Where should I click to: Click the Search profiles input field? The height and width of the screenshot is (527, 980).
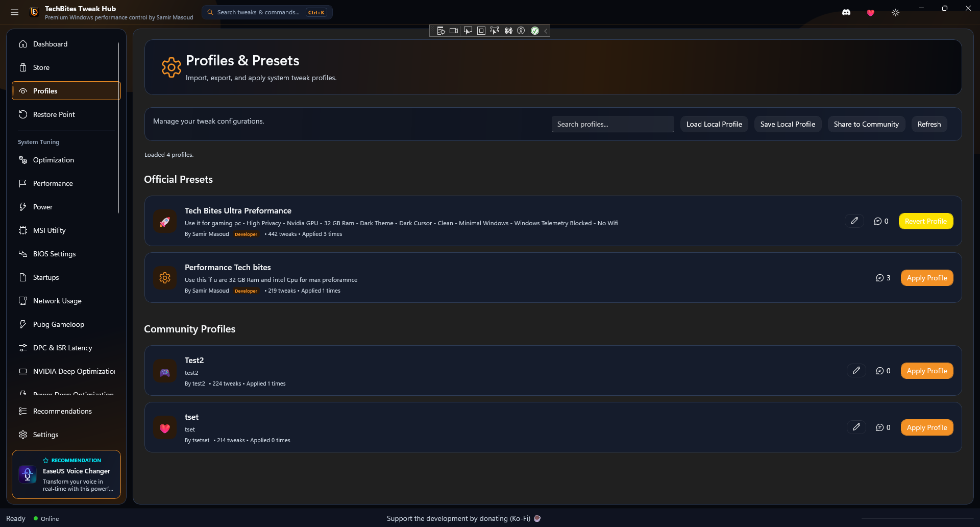[x=612, y=124]
